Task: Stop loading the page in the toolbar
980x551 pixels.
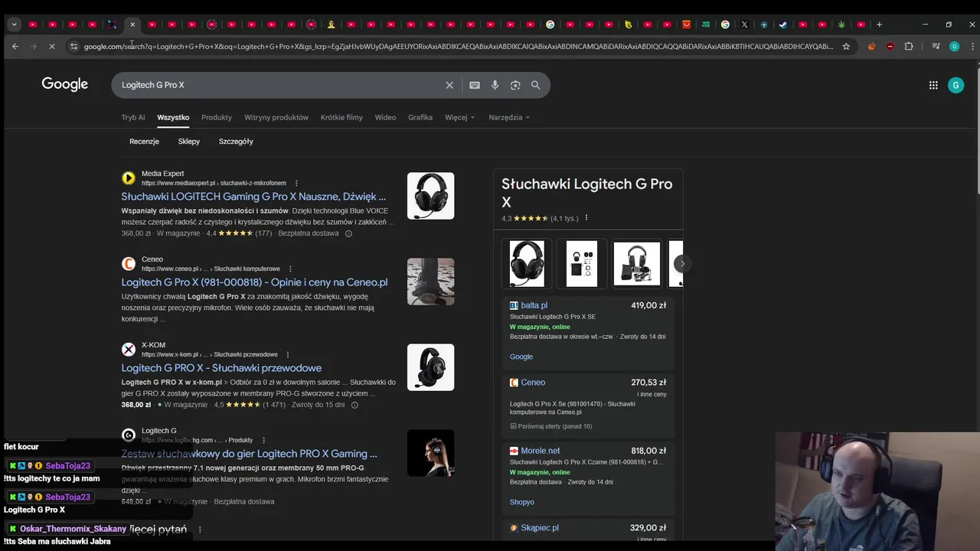Action: point(52,47)
